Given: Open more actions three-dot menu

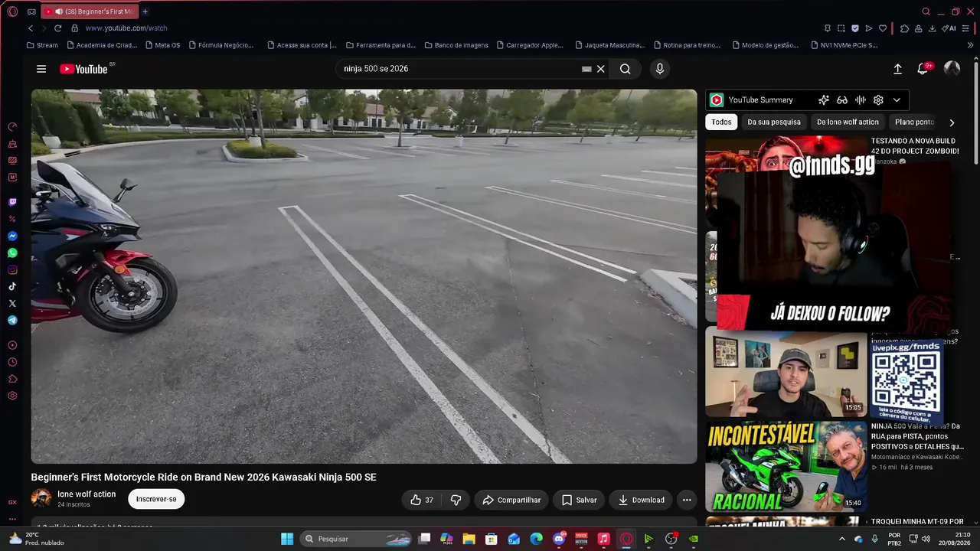Looking at the screenshot, I should (687, 500).
